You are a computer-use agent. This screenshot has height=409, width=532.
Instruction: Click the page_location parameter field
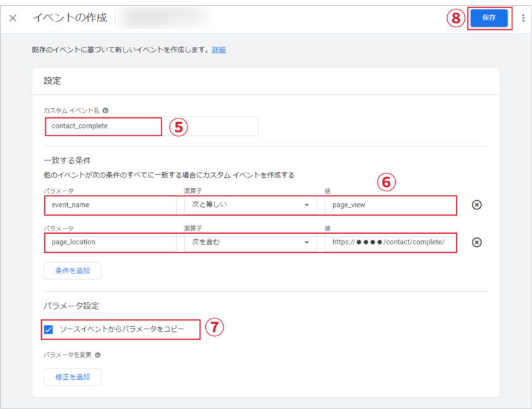tap(110, 242)
